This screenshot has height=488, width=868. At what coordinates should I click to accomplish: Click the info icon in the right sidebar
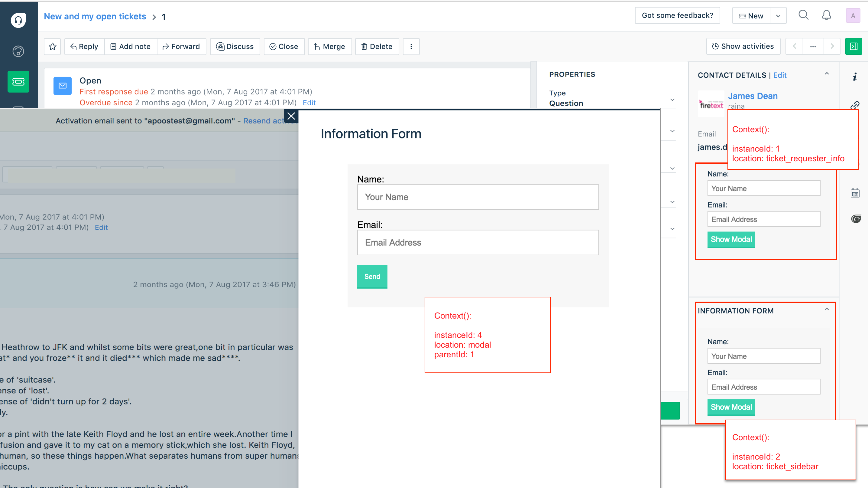pyautogui.click(x=855, y=77)
